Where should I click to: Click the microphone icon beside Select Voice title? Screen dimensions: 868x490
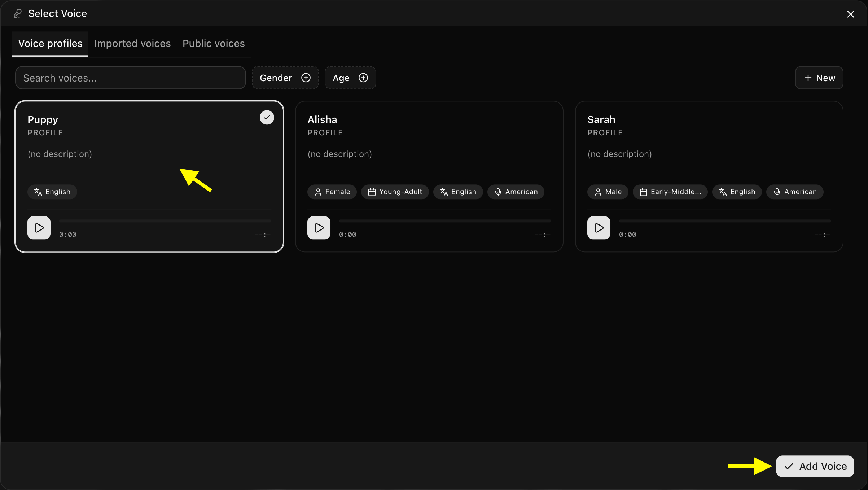[x=18, y=14]
